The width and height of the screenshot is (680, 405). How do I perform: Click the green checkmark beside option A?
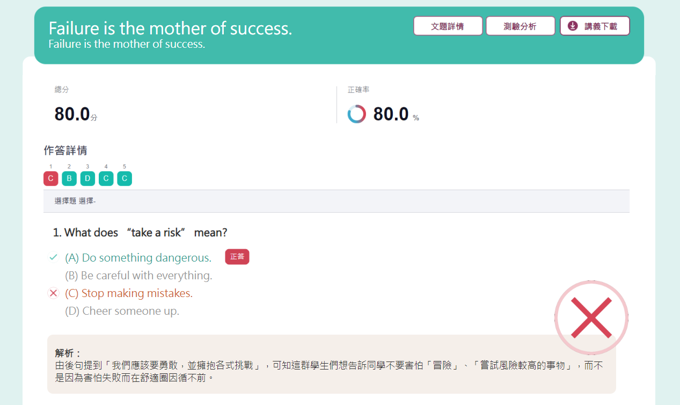tap(54, 257)
